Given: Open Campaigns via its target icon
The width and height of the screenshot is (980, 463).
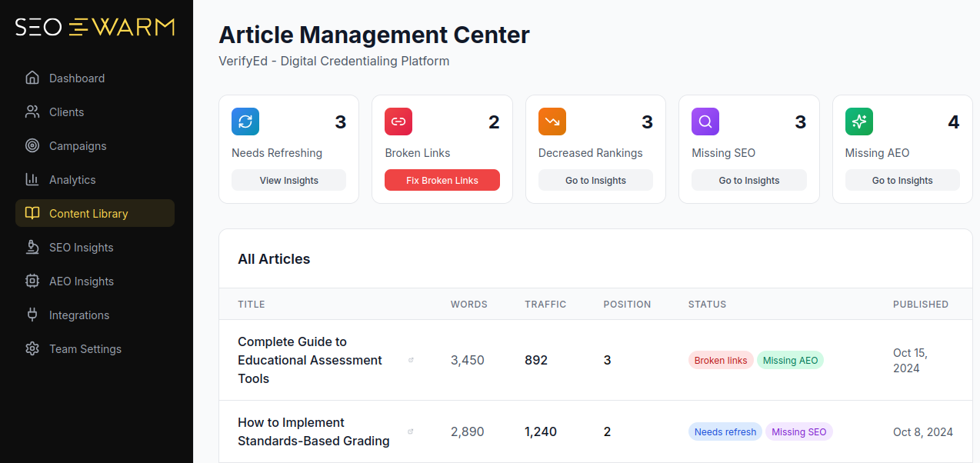Looking at the screenshot, I should click(32, 145).
